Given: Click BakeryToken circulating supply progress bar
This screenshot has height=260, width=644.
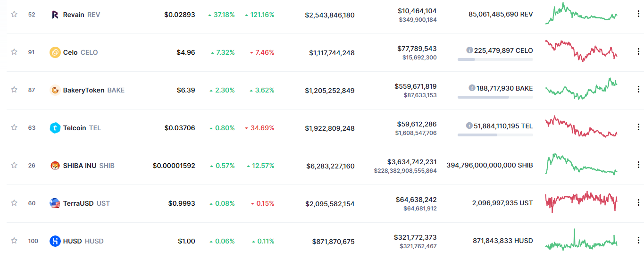Looking at the screenshot, I should (x=495, y=97).
